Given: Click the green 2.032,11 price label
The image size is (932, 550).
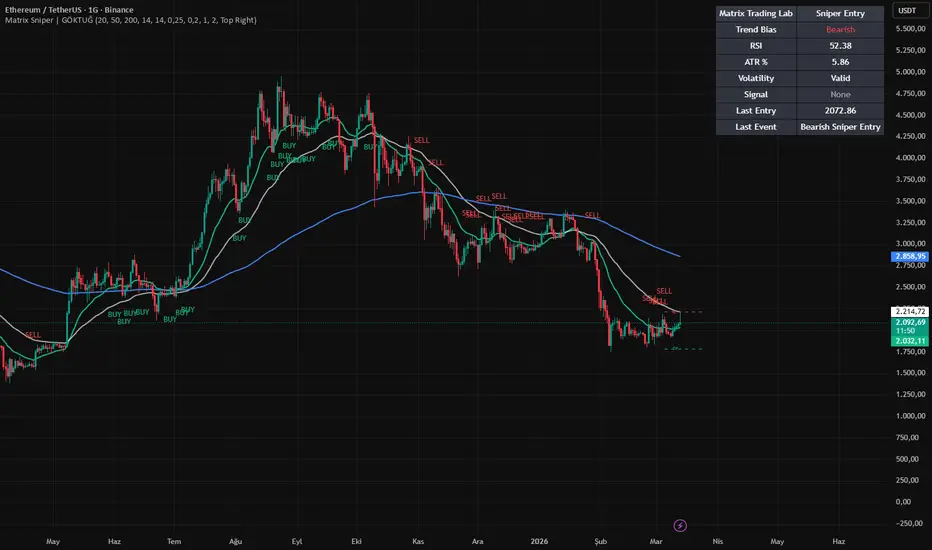Looking at the screenshot, I should coord(910,341).
